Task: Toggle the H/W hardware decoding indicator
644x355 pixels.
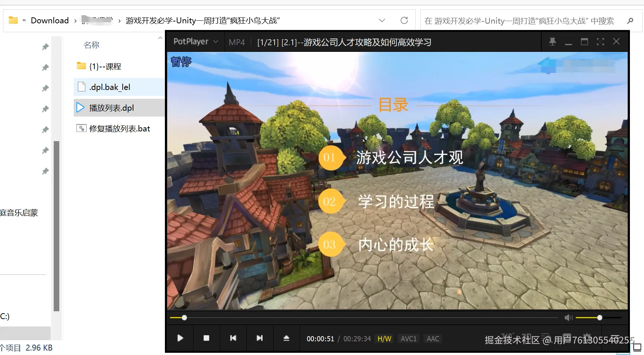Action: tap(384, 339)
